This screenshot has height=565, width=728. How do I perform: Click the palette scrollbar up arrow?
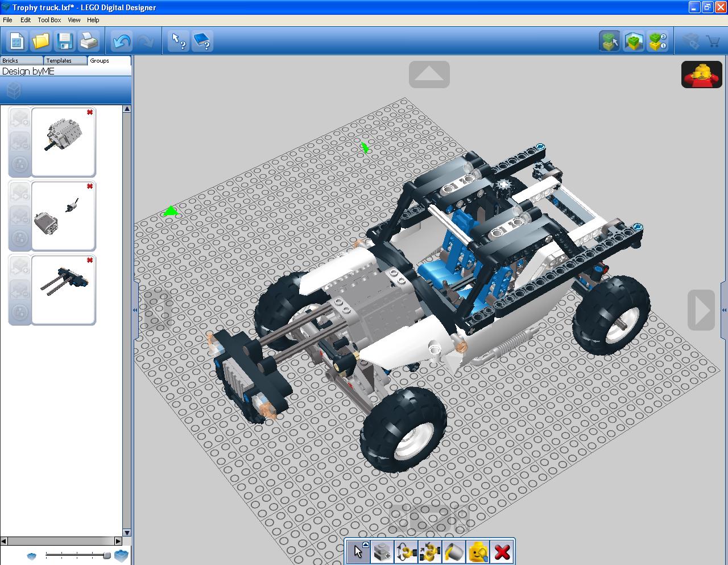coord(127,109)
